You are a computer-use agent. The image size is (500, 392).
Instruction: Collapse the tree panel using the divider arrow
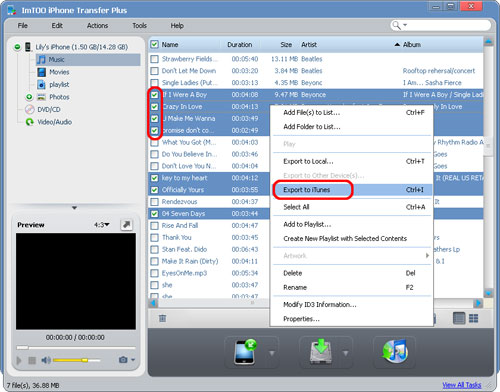tap(74, 208)
